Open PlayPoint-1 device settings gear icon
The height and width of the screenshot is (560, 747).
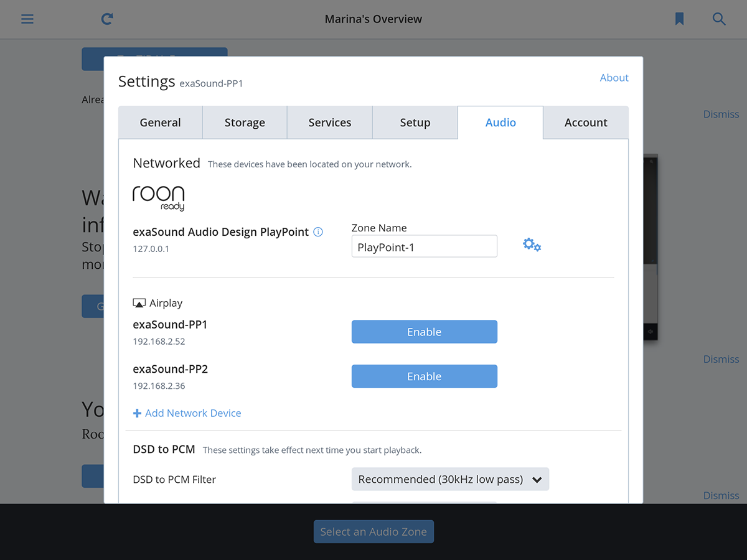pyautogui.click(x=532, y=245)
